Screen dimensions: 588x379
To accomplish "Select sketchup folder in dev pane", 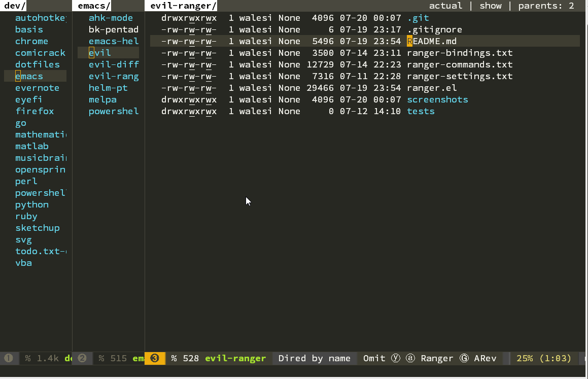I will [x=37, y=228].
